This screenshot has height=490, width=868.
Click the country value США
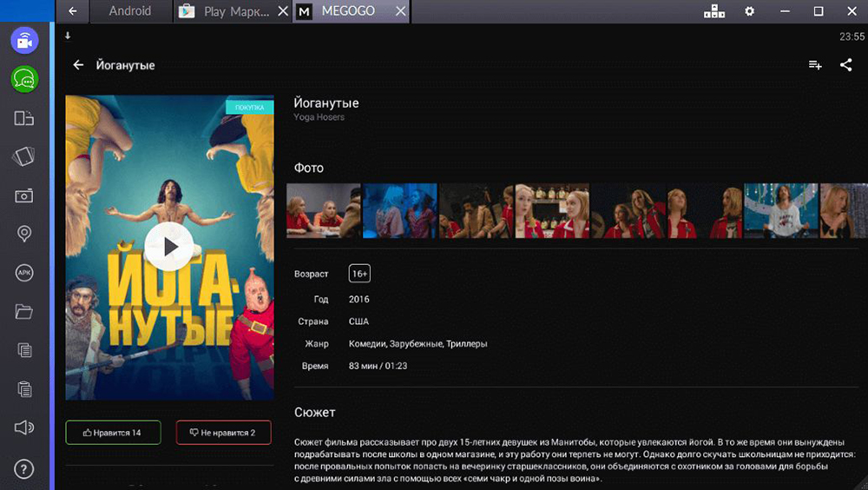(x=358, y=321)
